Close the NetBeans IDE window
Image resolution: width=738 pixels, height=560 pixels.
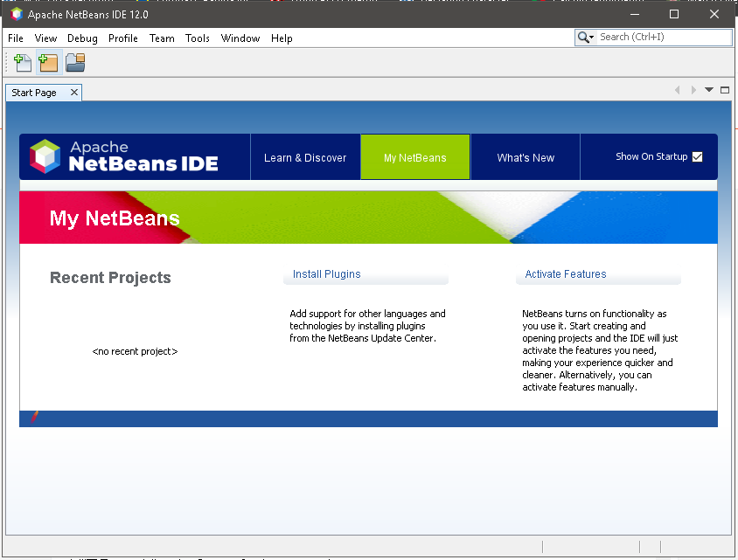714,14
